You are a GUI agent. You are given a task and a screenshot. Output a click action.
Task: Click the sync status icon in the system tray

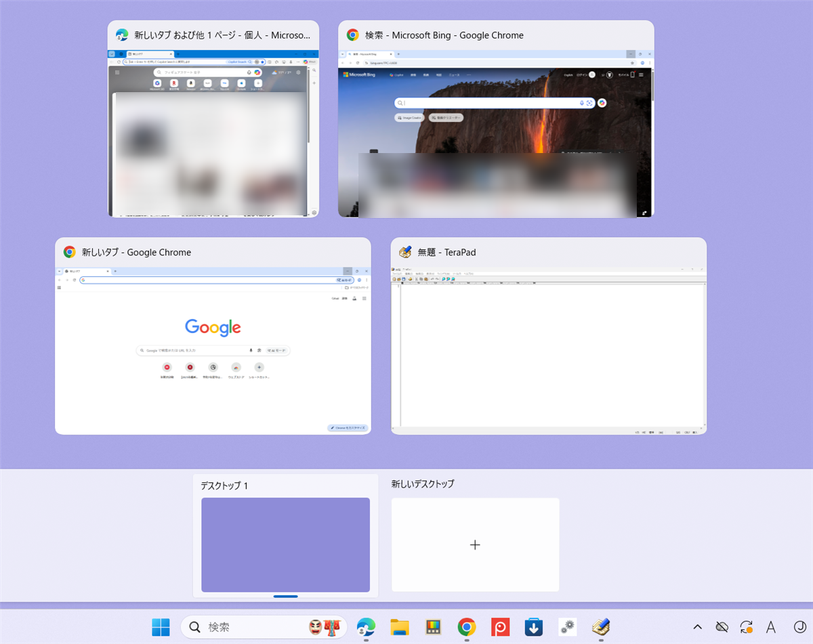746,627
